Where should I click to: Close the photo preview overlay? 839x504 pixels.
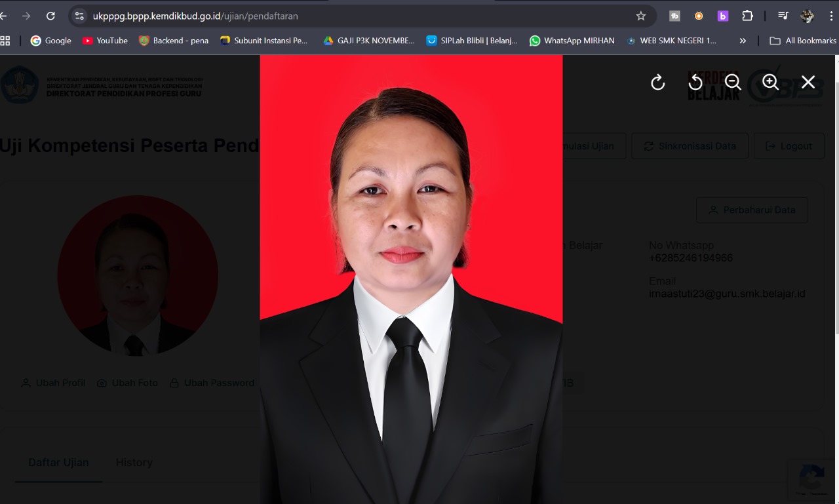click(x=808, y=82)
